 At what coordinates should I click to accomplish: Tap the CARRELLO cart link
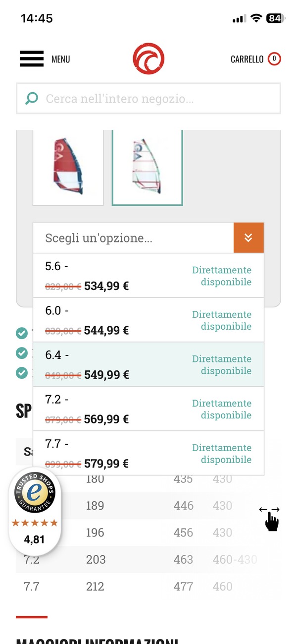[247, 59]
